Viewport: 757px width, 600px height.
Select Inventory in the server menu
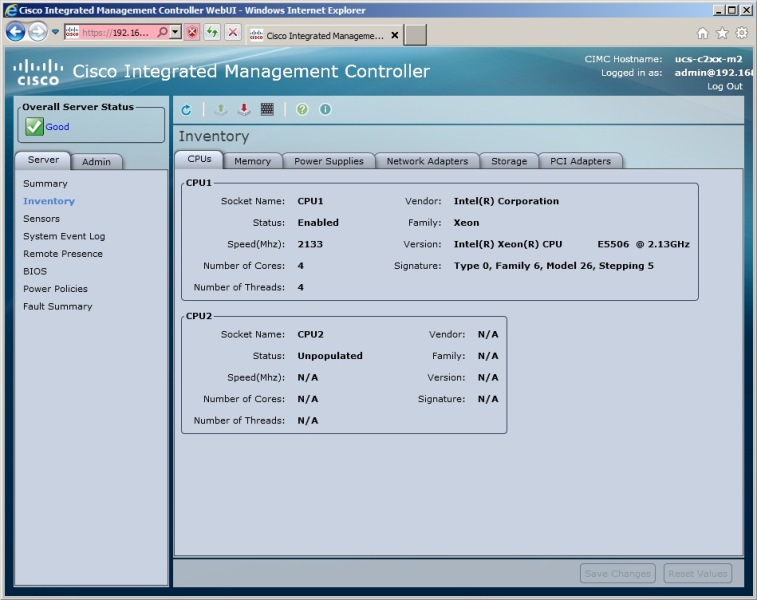49,201
